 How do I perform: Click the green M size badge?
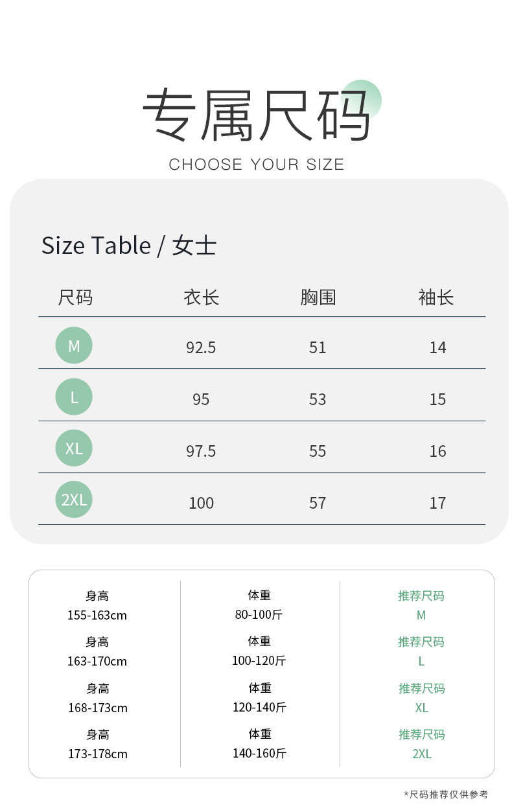pyautogui.click(x=74, y=345)
